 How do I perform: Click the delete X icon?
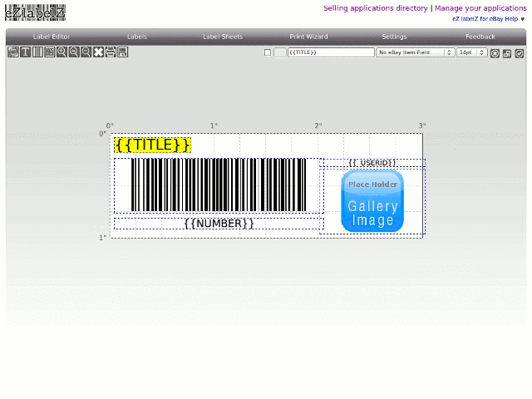[98, 52]
